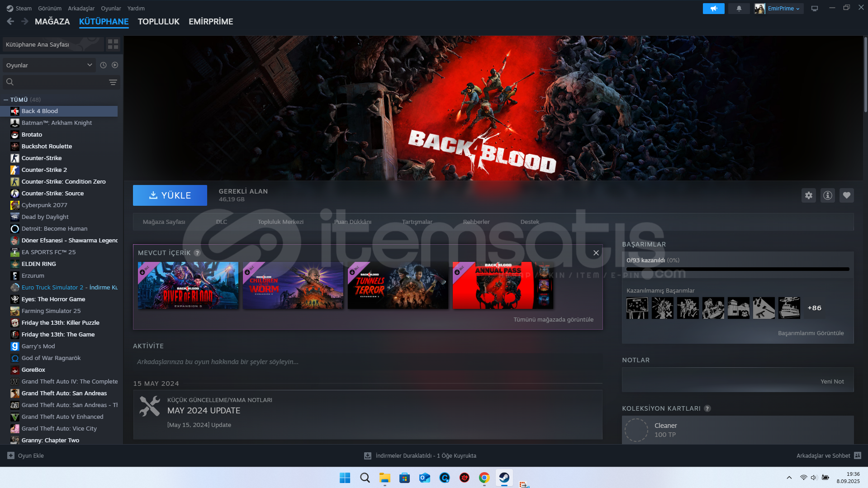Show hidden system tray icons chevron
The image size is (868, 488).
(x=789, y=478)
